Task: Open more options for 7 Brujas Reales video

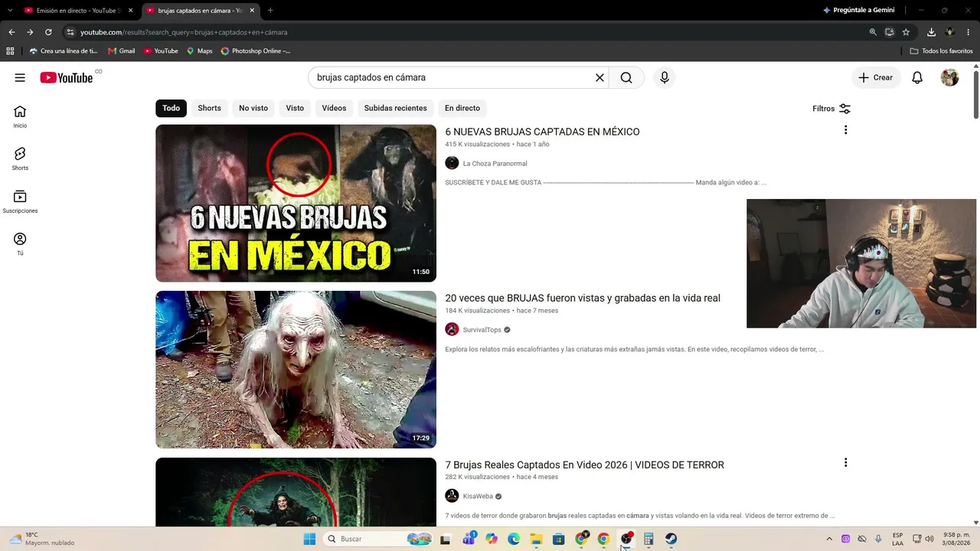Action: pyautogui.click(x=845, y=463)
